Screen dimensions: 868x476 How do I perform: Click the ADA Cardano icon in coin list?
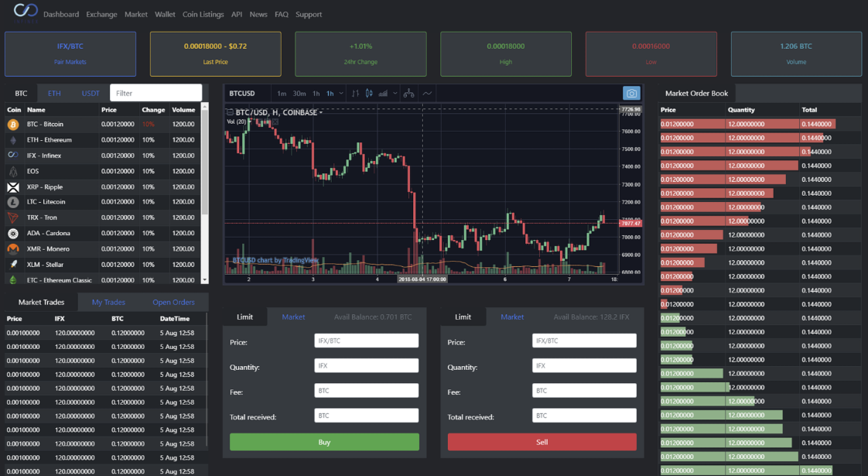tap(12, 233)
